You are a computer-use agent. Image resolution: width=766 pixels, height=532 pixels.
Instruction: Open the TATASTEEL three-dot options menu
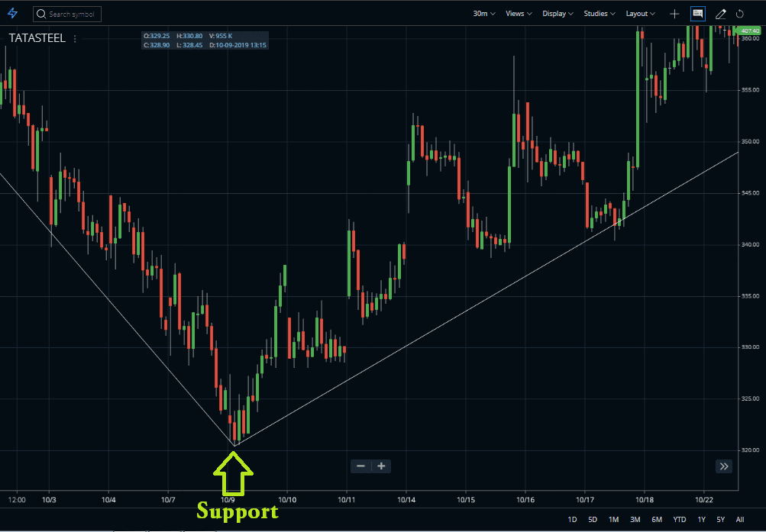[75, 39]
